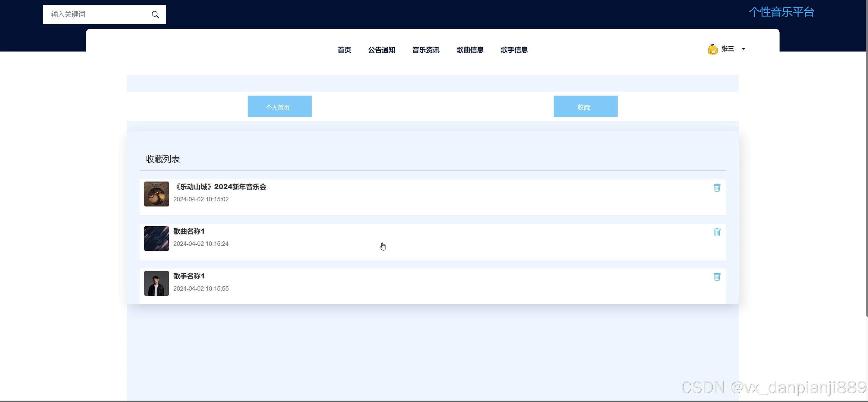Click the 歌手名称1 singer photo thumbnail
This screenshot has width=868, height=402.
coord(156,284)
